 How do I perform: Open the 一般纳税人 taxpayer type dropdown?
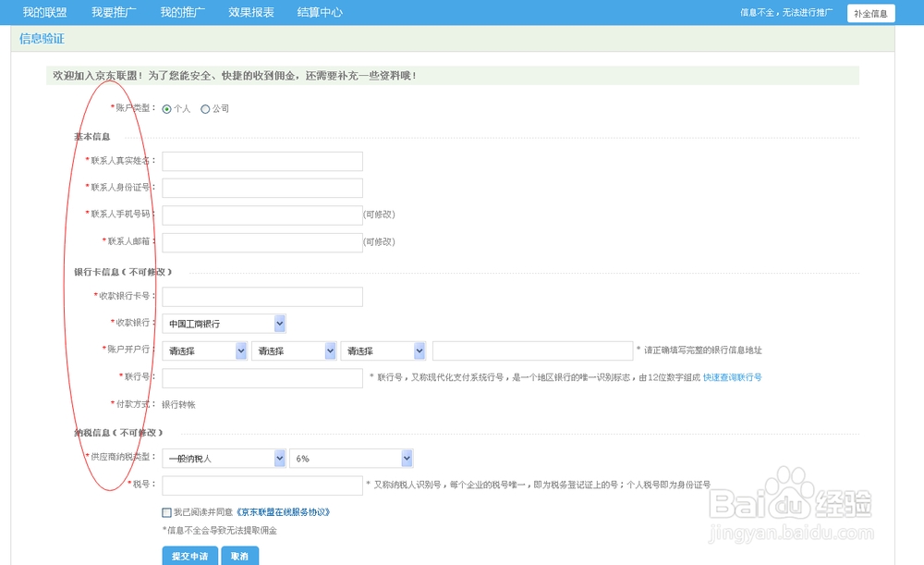point(223,458)
